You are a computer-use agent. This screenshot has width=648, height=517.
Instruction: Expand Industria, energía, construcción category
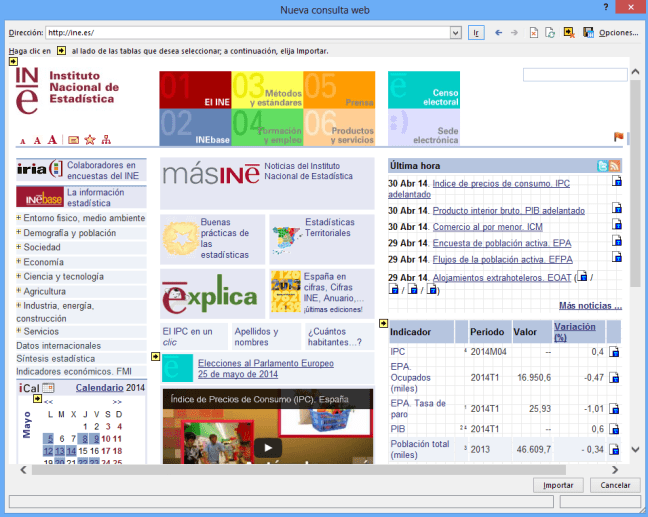pyautogui.click(x=19, y=305)
